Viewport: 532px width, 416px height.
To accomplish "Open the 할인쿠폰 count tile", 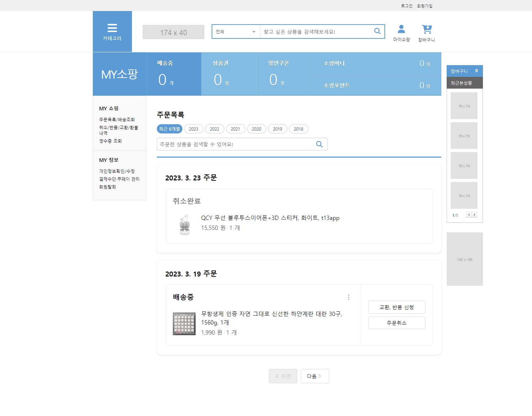I will tap(285, 74).
